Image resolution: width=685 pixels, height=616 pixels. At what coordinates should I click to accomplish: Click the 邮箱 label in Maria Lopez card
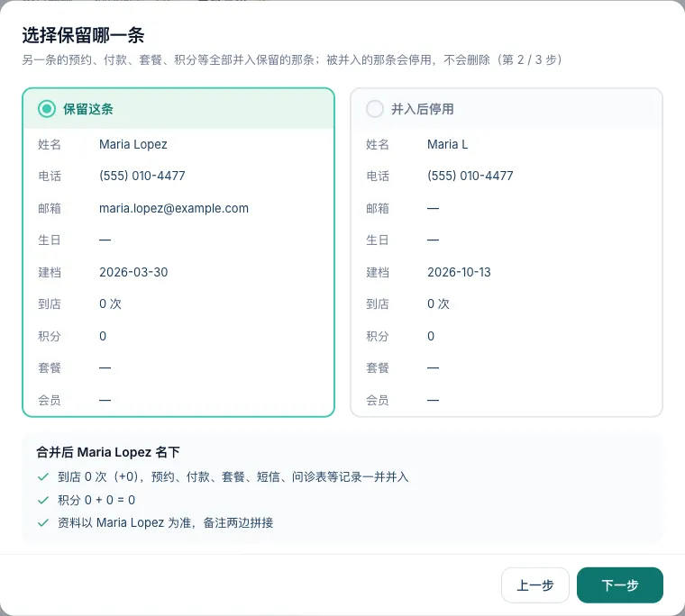(x=50, y=209)
